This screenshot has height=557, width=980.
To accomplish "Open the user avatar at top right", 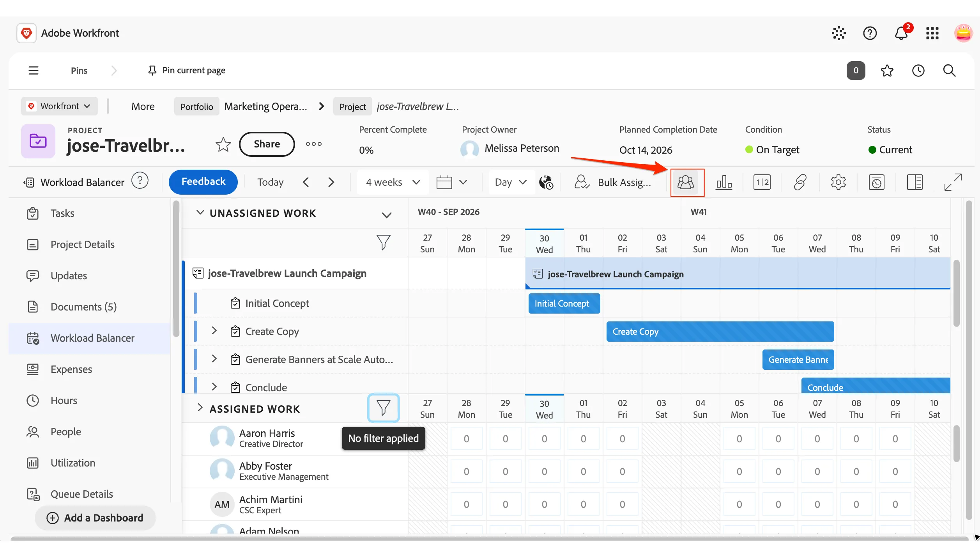I will 963,33.
